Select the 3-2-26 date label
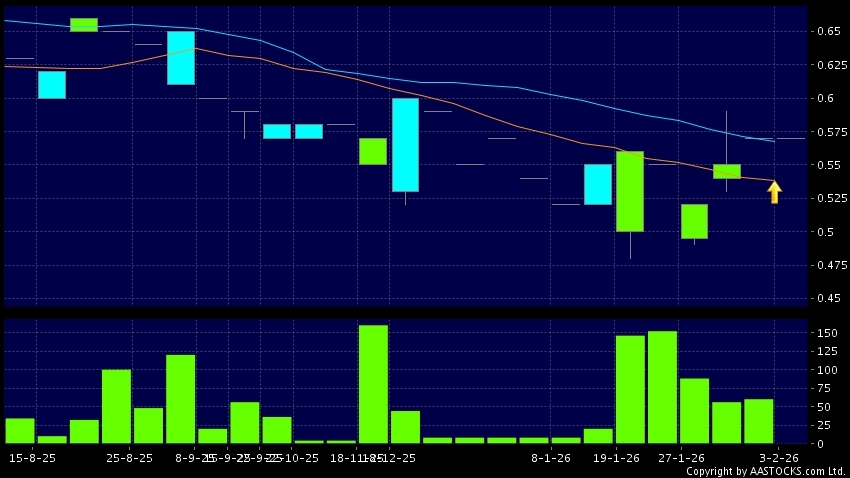 click(x=777, y=457)
